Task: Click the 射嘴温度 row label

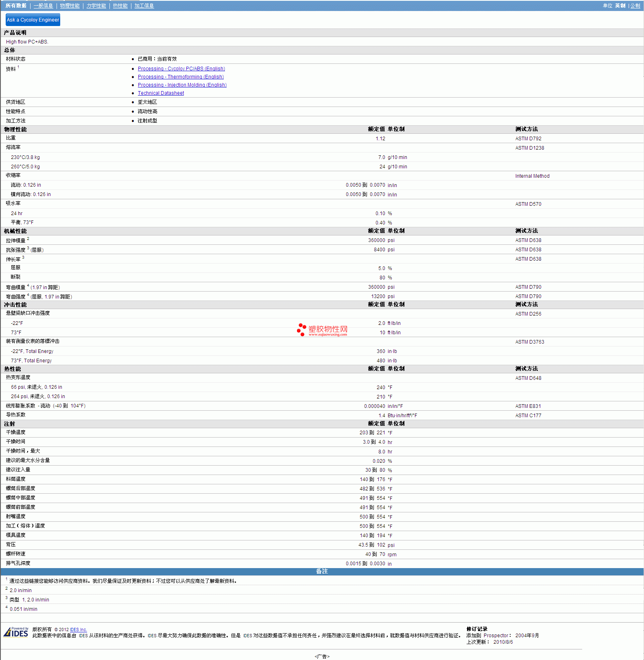Action: 15,516
